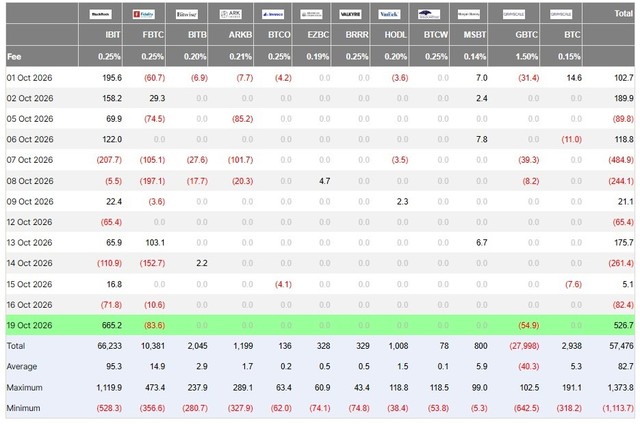Click the Invesco logo above BTCO
Image resolution: width=640 pixels, height=424 pixels.
(x=273, y=14)
